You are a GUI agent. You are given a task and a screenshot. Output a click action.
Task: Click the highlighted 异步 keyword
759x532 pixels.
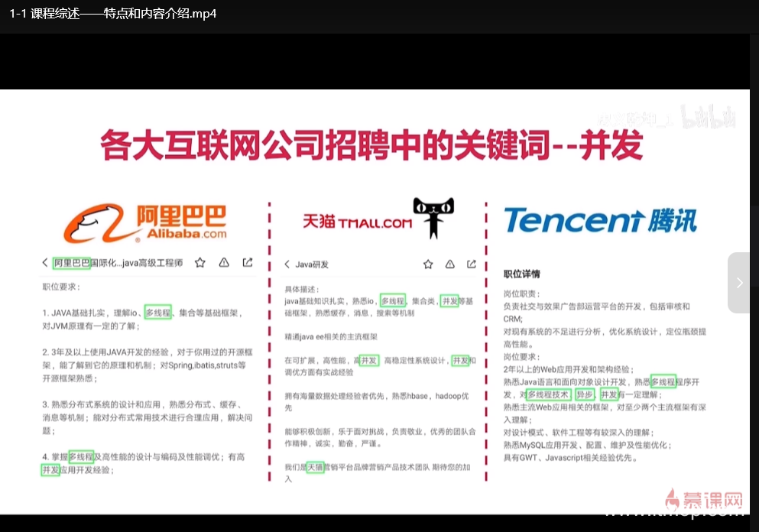585,395
